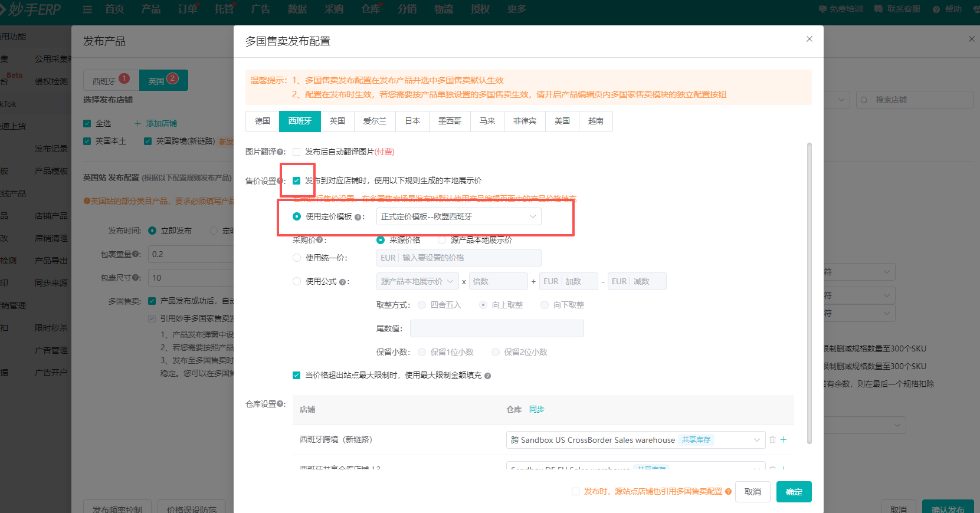This screenshot has width=980, height=513.
Task: Close the 多国售卖发布配置 dialog with X
Action: click(809, 39)
